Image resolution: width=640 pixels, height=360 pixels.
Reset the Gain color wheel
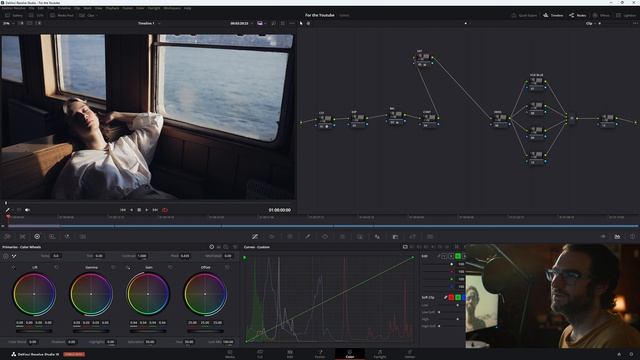[x=170, y=267]
